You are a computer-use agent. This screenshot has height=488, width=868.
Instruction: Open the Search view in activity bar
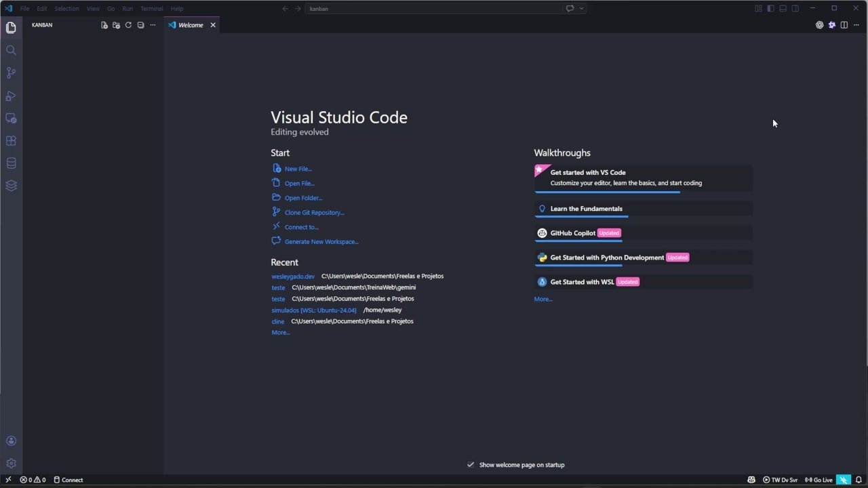click(11, 50)
